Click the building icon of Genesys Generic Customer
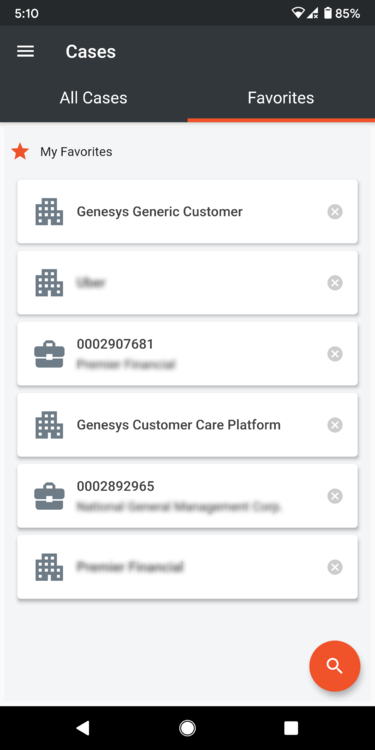The width and height of the screenshot is (375, 750). (49, 211)
